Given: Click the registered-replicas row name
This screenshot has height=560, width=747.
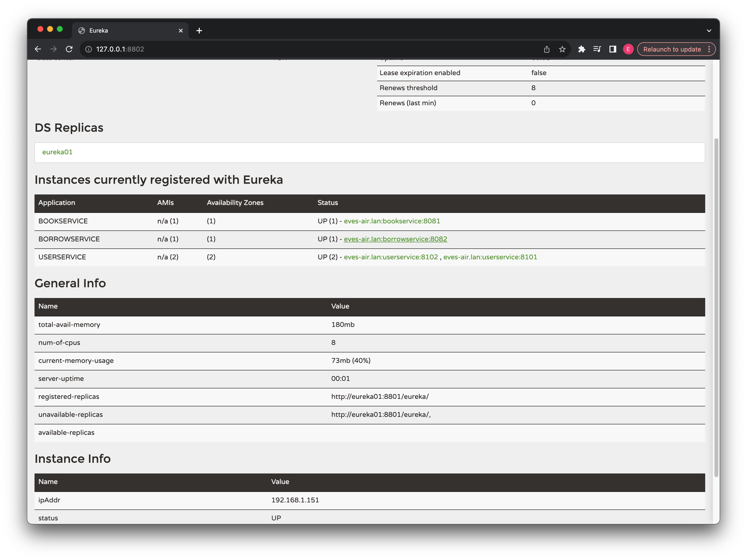Looking at the screenshot, I should pyautogui.click(x=69, y=396).
